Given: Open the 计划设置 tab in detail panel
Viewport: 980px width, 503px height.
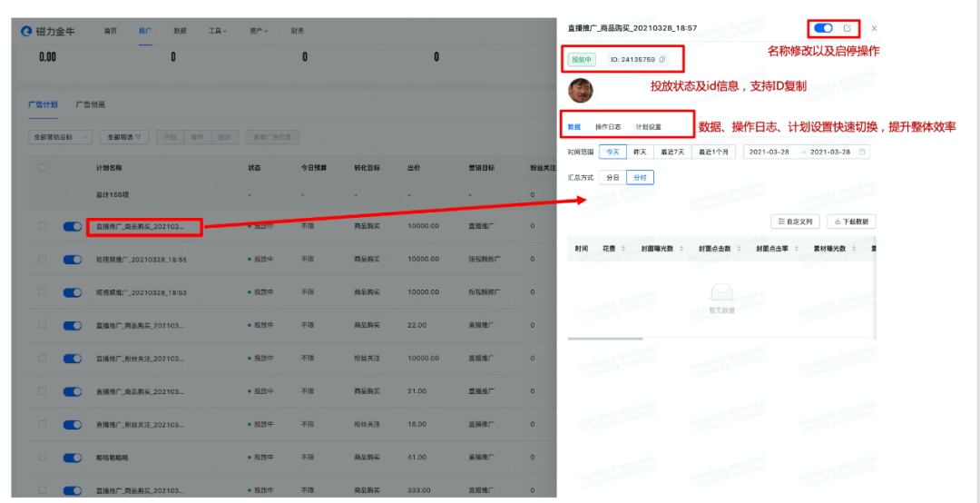Looking at the screenshot, I should pyautogui.click(x=649, y=127).
